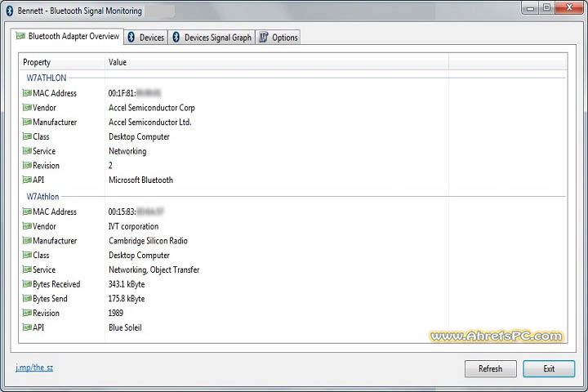Select the value Accel Semiconductor Corp

[152, 108]
